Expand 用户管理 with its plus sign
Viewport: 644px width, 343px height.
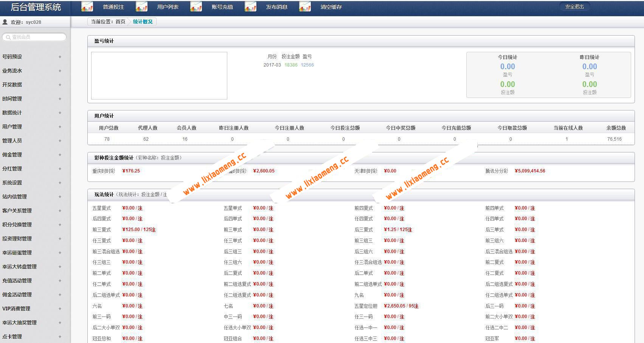tap(60, 127)
